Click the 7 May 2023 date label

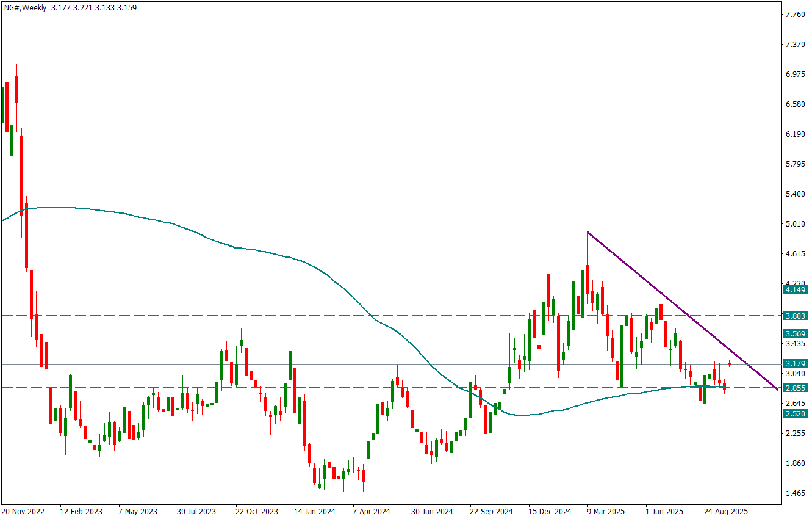tap(138, 511)
